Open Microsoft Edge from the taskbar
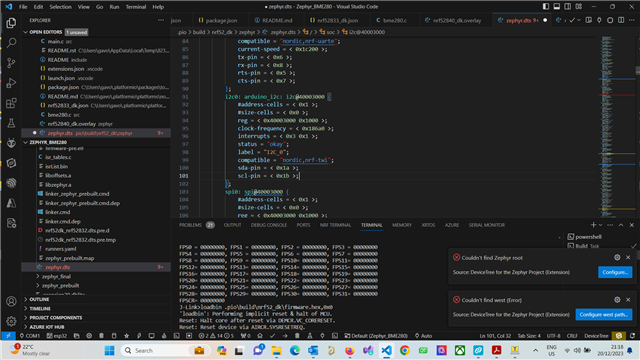The image size is (640, 360). [295, 350]
